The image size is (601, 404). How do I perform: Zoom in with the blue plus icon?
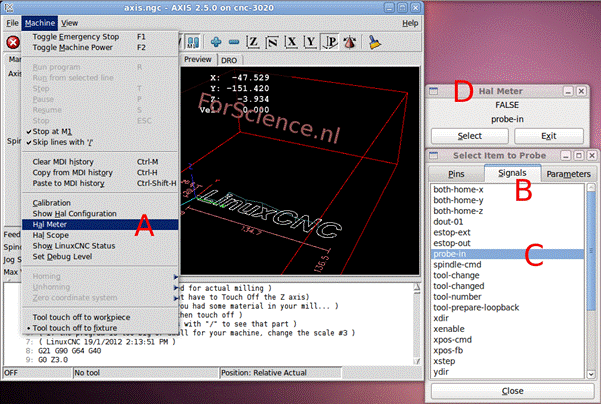pyautogui.click(x=216, y=42)
